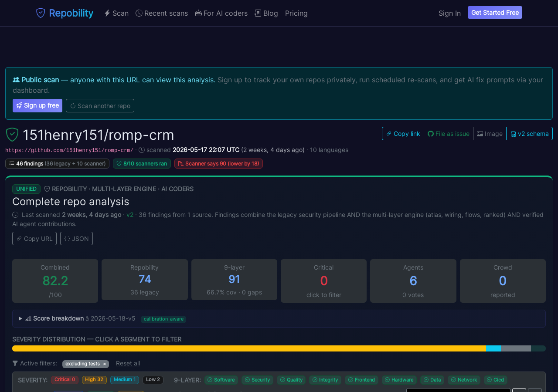558x392 pixels.
Task: Open For AI coders page
Action: [x=221, y=13]
